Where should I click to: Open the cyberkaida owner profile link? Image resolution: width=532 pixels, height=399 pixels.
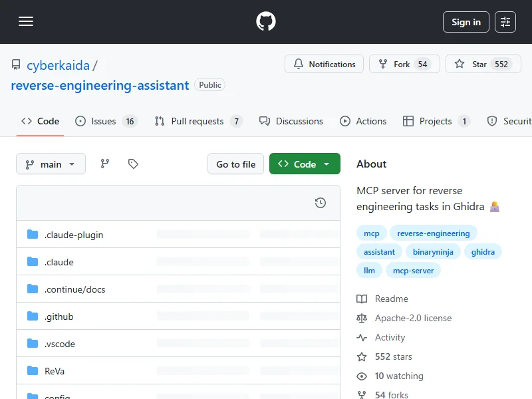pyautogui.click(x=58, y=65)
